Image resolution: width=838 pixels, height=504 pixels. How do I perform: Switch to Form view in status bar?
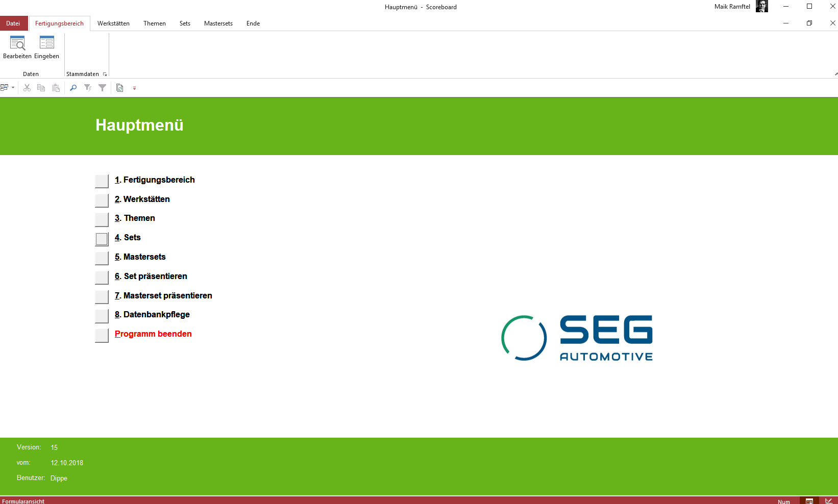(809, 501)
